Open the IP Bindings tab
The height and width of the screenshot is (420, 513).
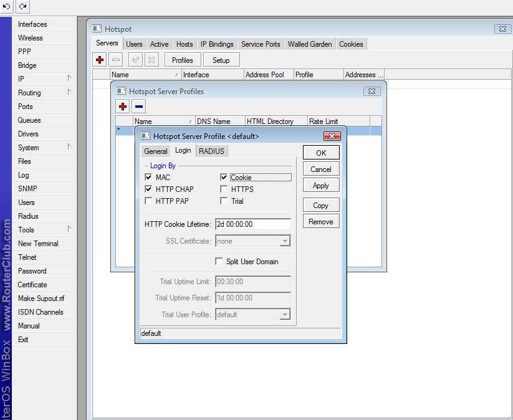217,44
